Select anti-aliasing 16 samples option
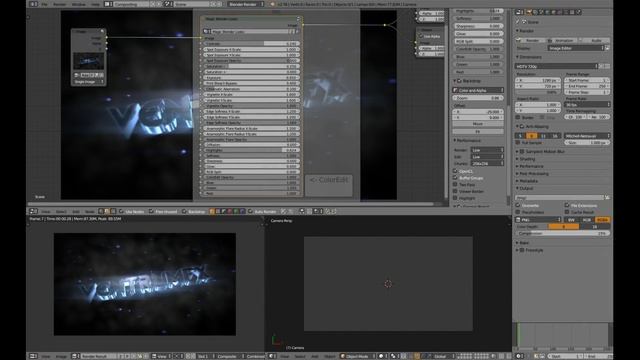640x360 pixels. click(x=554, y=136)
